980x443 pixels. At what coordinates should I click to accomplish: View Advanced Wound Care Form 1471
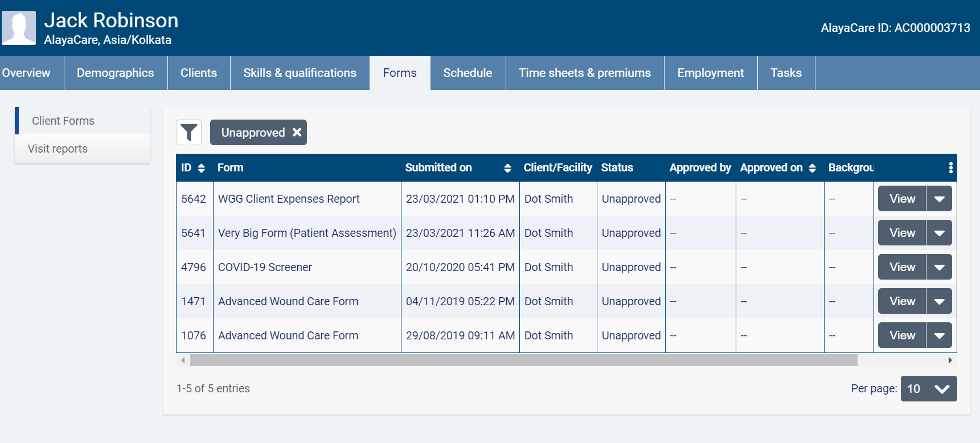pyautogui.click(x=902, y=301)
